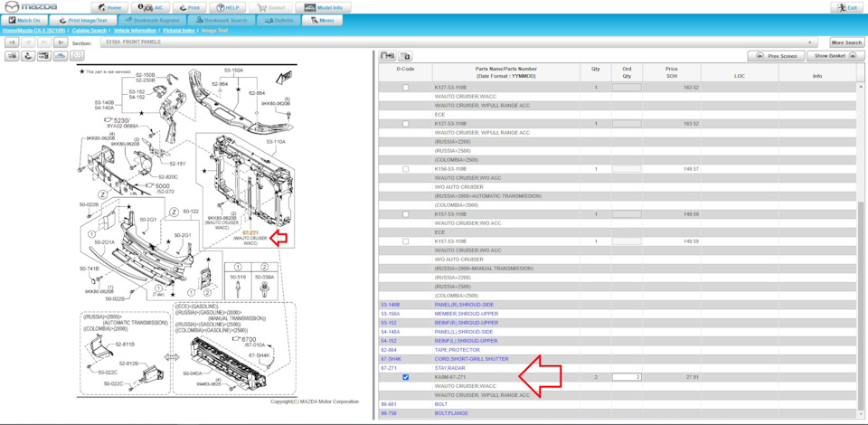Open the Section dropdown showing 5310A FRONT PANELS

[459, 42]
